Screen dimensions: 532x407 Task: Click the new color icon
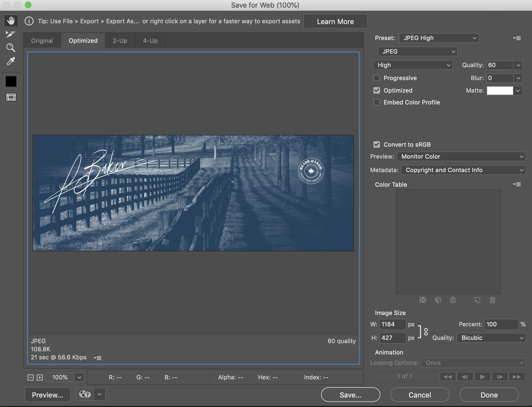pyautogui.click(x=477, y=300)
